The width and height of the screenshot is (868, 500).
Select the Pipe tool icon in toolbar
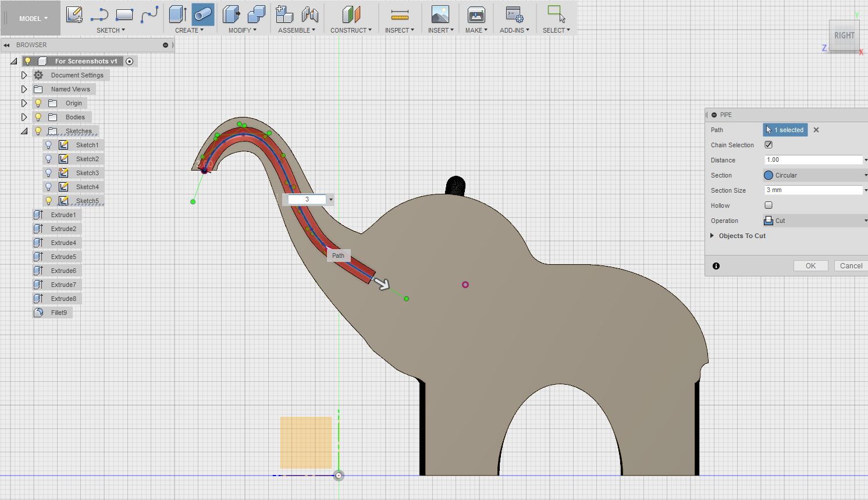[203, 14]
